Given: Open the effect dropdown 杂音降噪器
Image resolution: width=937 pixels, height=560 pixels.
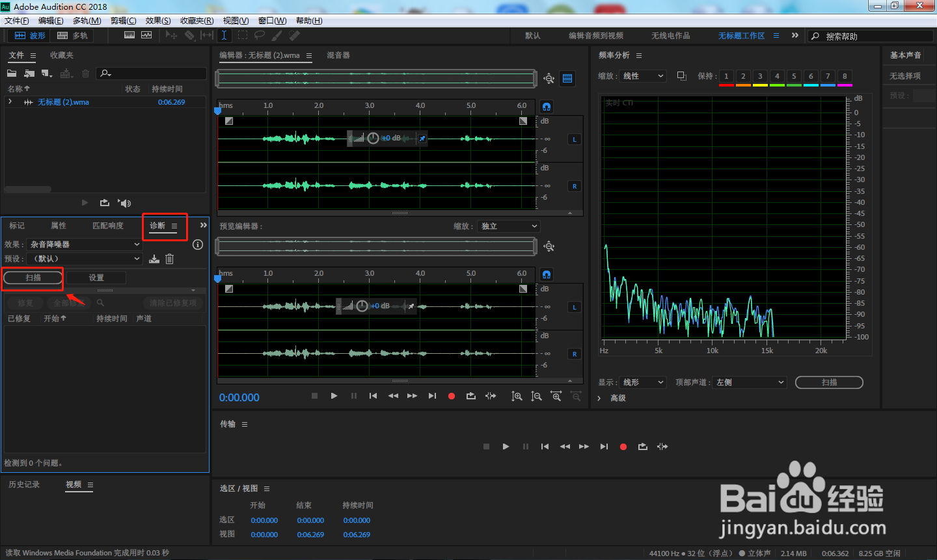Looking at the screenshot, I should [x=83, y=245].
